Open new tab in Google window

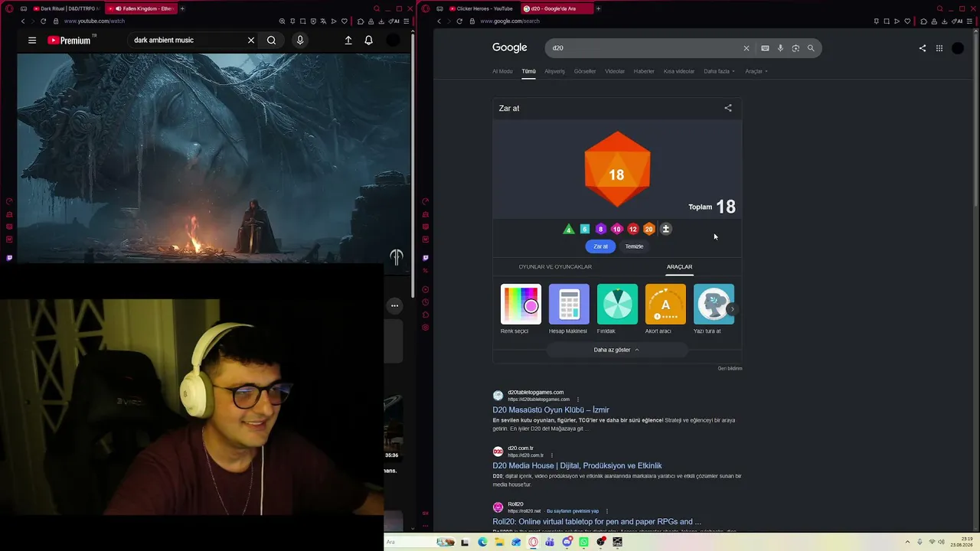598,8
